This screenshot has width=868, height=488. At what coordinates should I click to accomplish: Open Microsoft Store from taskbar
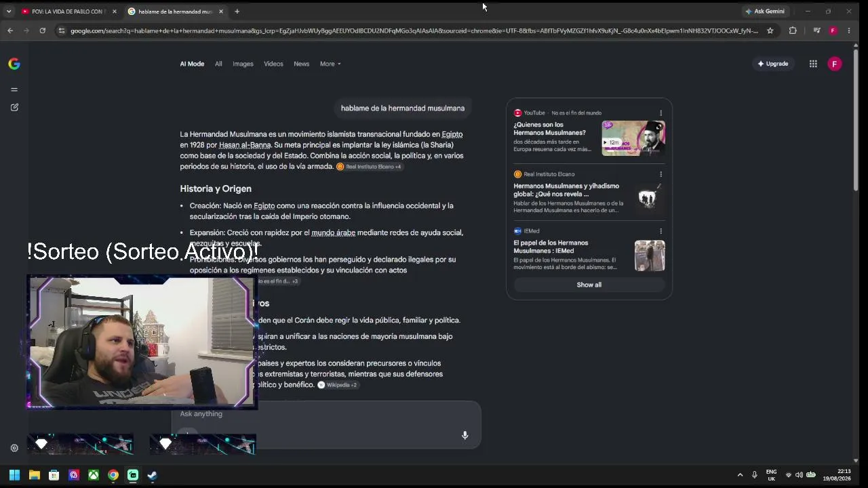[x=54, y=475]
